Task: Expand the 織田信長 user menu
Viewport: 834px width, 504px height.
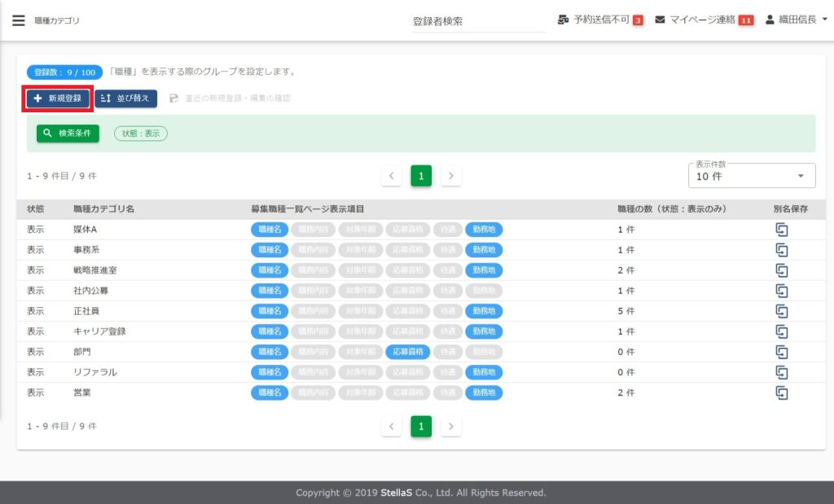Action: click(797, 20)
